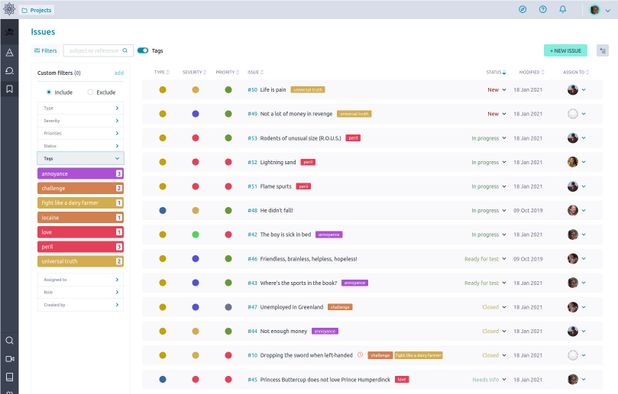The image size is (618, 394).
Task: Open the user avatar menu in the top bar
Action: click(599, 10)
